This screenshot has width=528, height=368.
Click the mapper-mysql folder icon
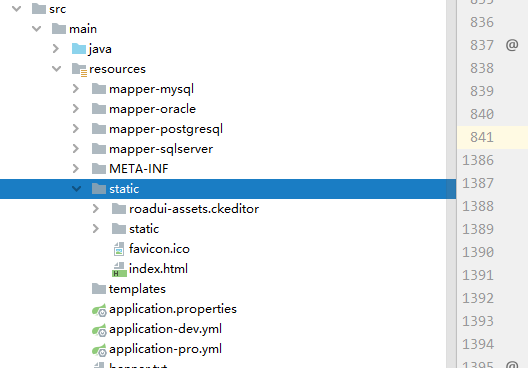(99, 89)
